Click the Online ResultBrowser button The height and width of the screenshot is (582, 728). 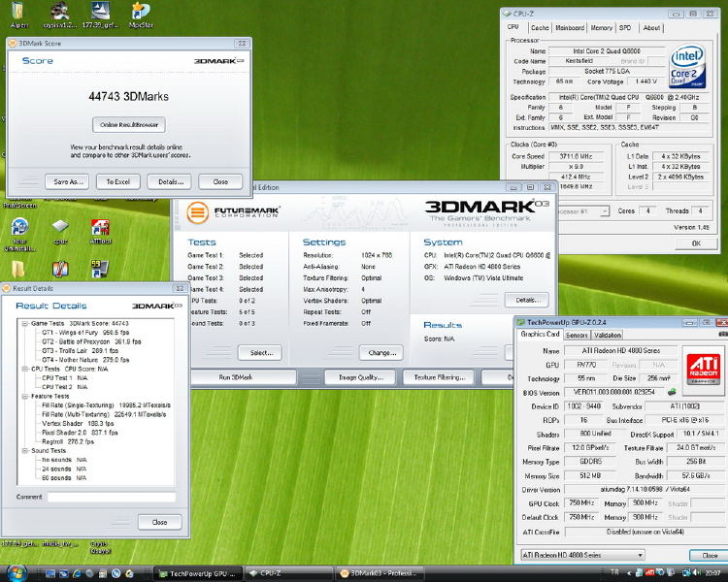pos(129,125)
